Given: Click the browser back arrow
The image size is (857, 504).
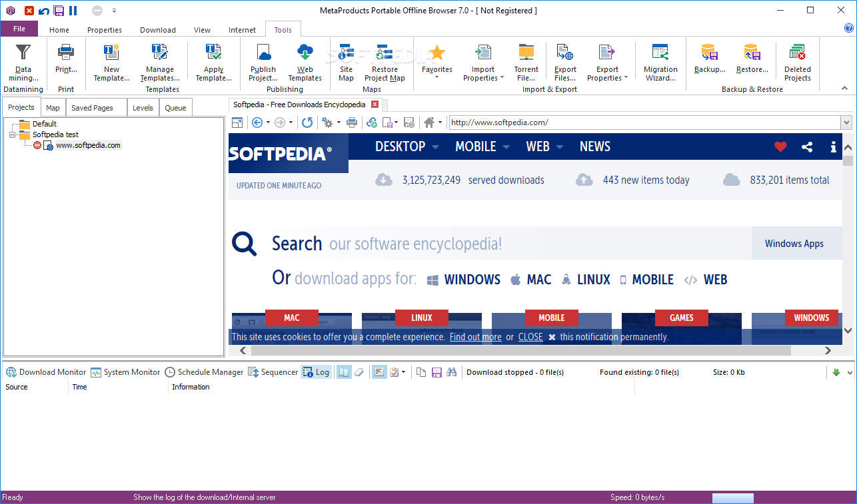Looking at the screenshot, I should pos(257,123).
